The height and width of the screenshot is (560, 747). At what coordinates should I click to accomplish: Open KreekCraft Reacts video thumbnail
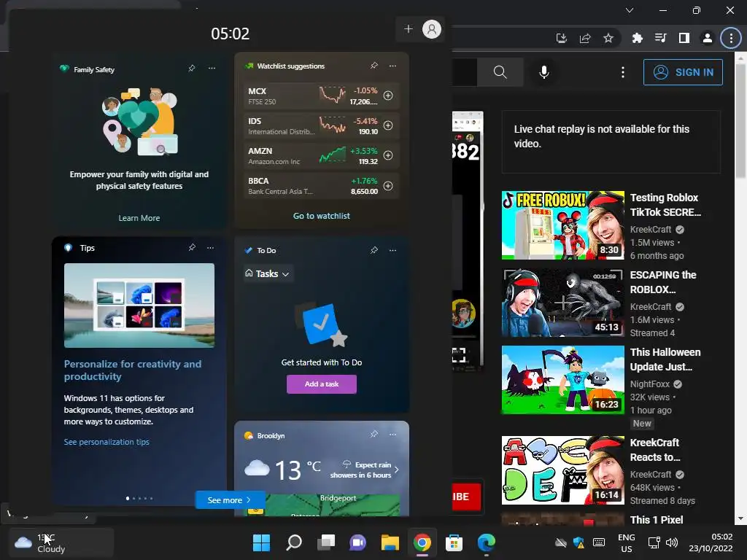coord(563,470)
